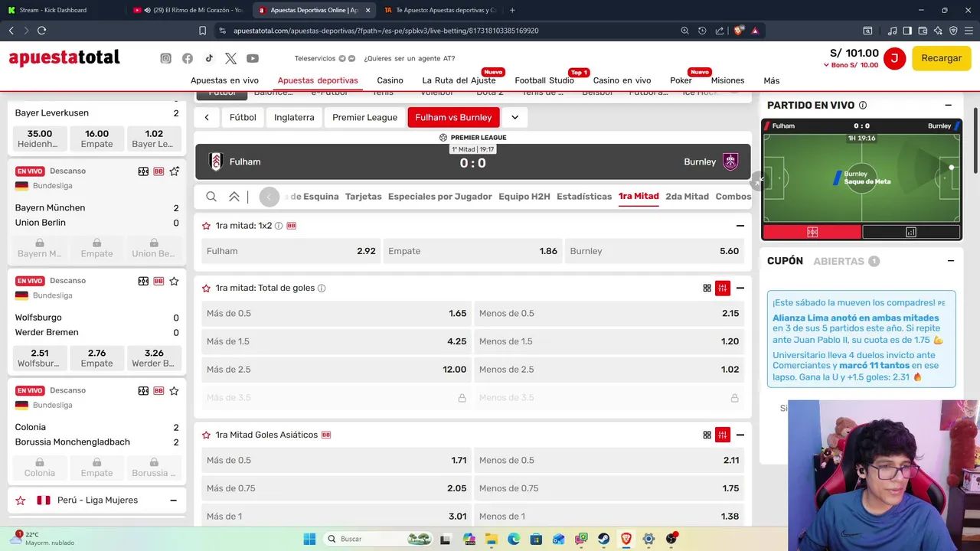
Task: Open the Equipo H2H tab
Action: tap(524, 197)
